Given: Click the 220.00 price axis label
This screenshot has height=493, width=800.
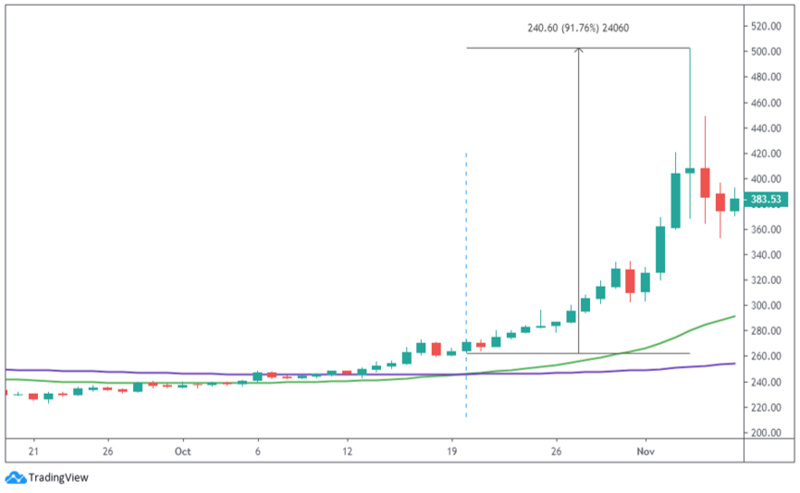Looking at the screenshot, I should tap(766, 407).
